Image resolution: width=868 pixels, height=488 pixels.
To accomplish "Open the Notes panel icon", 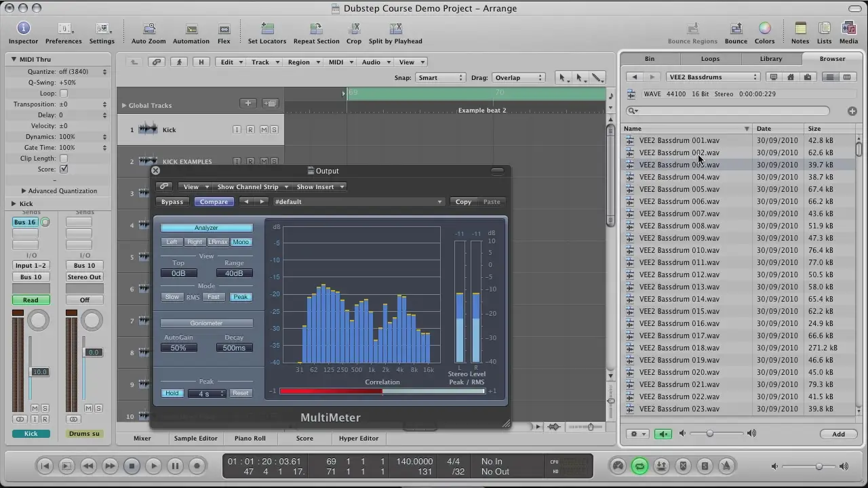I will pos(800,29).
